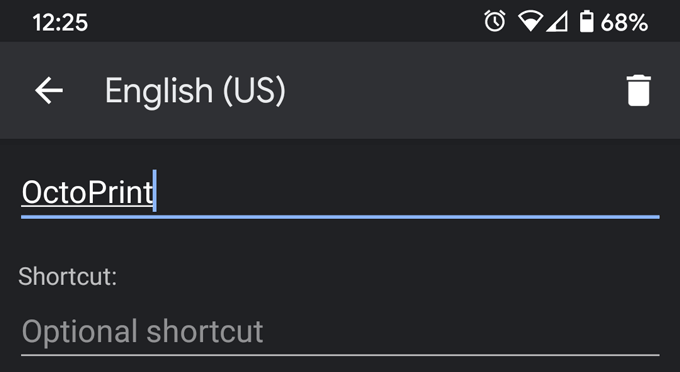Image resolution: width=680 pixels, height=372 pixels.
Task: Click the blue underline below OctoPrint
Action: pos(340,216)
